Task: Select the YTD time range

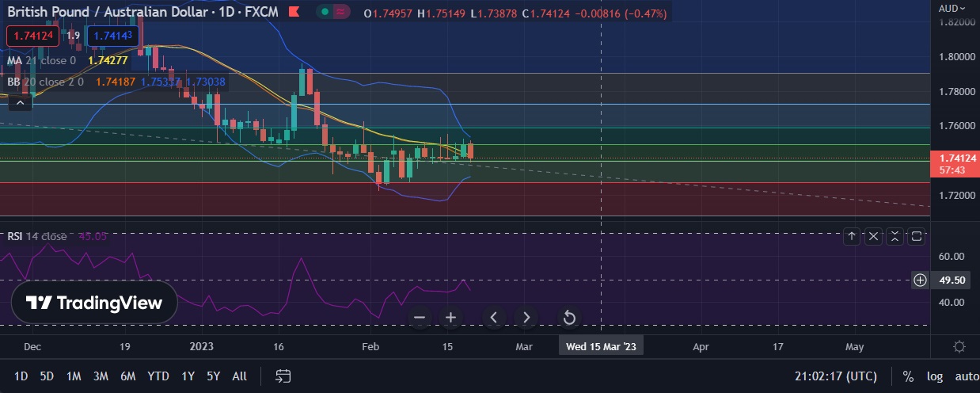Action: click(x=158, y=376)
